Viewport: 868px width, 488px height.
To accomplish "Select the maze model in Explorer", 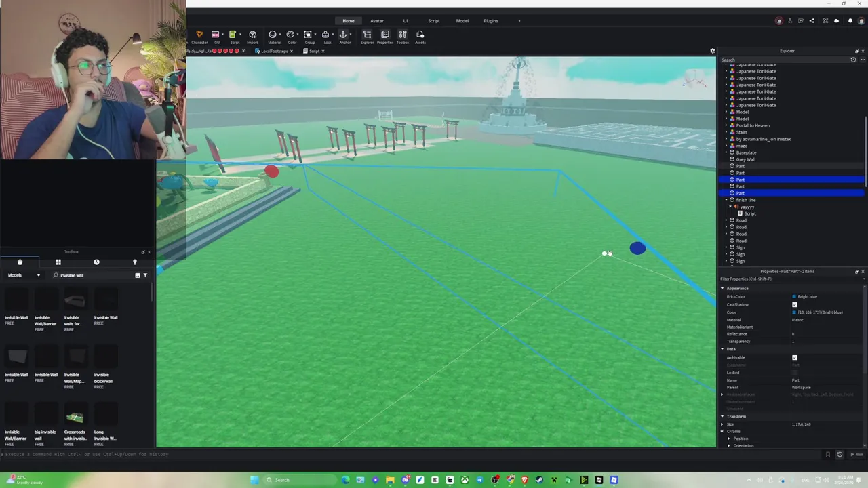I will pyautogui.click(x=741, y=146).
